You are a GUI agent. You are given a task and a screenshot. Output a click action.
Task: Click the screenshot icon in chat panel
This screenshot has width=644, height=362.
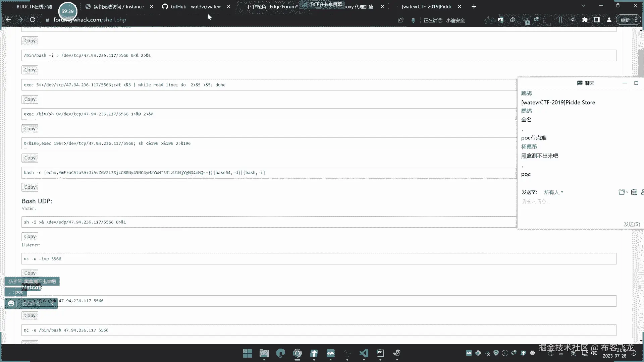(x=634, y=192)
